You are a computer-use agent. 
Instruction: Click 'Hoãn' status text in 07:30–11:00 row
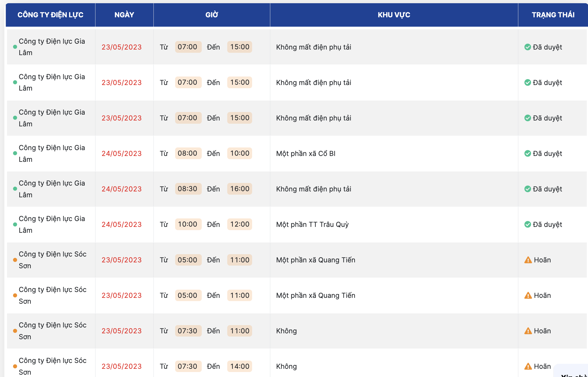(542, 331)
